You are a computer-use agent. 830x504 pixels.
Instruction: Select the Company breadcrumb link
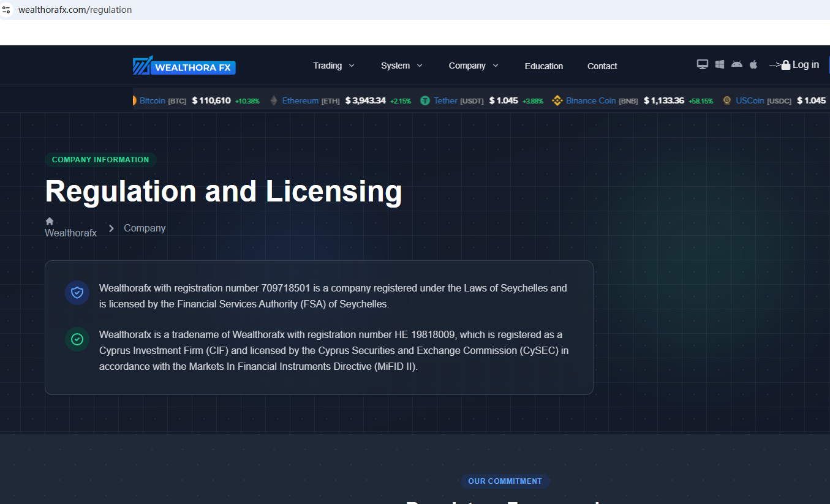pos(145,228)
